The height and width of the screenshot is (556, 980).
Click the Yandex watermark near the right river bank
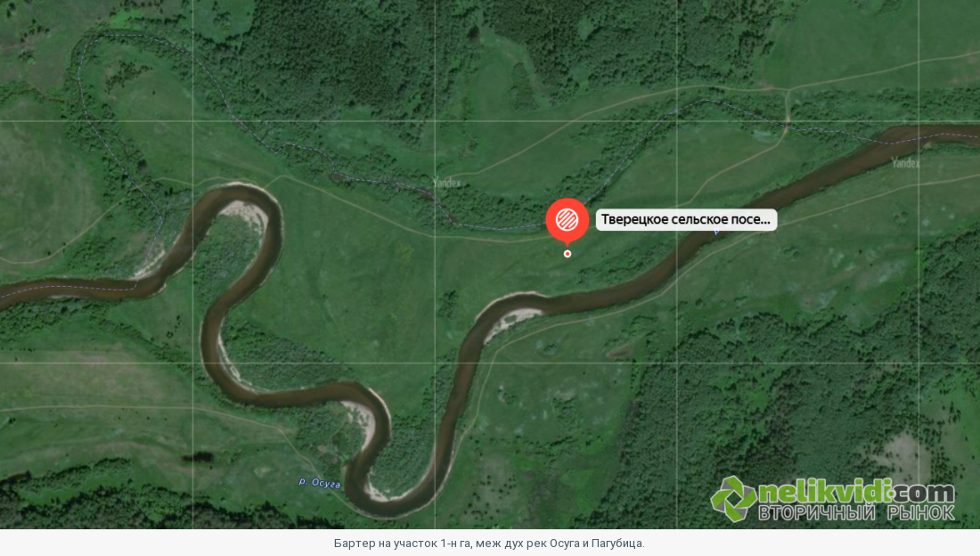pos(906,163)
